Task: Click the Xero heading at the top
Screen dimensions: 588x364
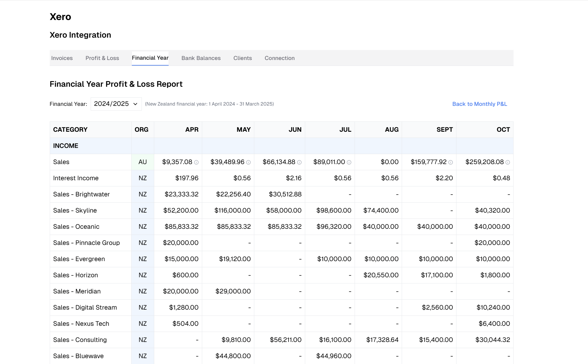Action: tap(60, 17)
